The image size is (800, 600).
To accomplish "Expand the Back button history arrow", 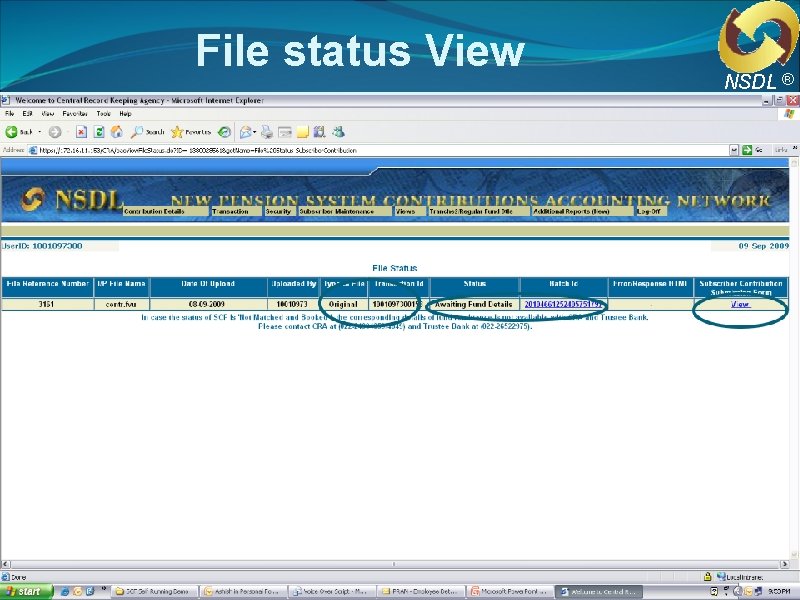I will coord(40,132).
